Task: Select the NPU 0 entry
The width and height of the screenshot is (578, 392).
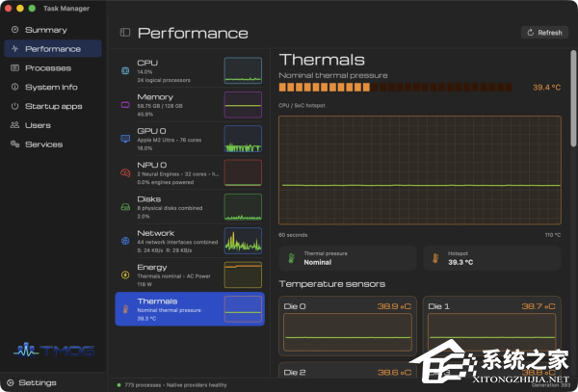Action: [x=190, y=172]
